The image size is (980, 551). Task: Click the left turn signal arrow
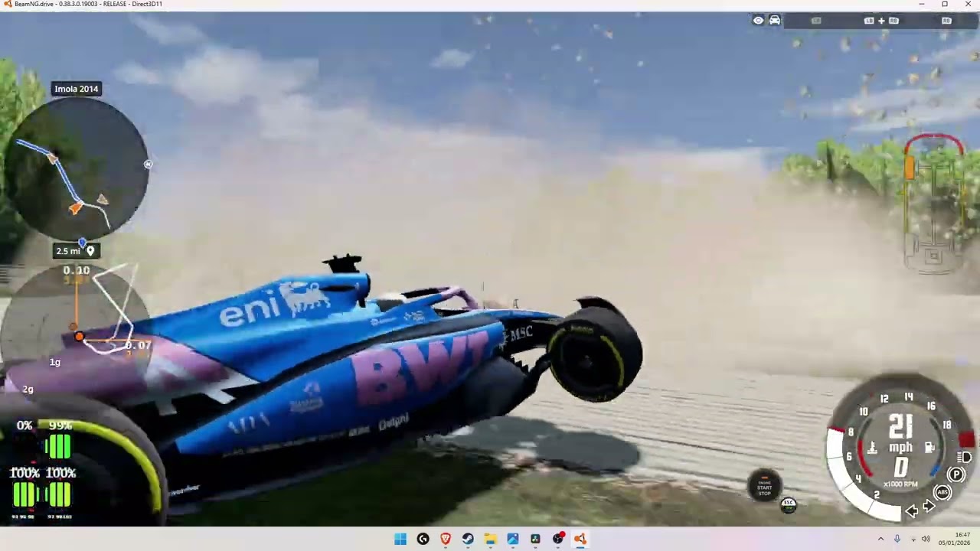tap(912, 511)
